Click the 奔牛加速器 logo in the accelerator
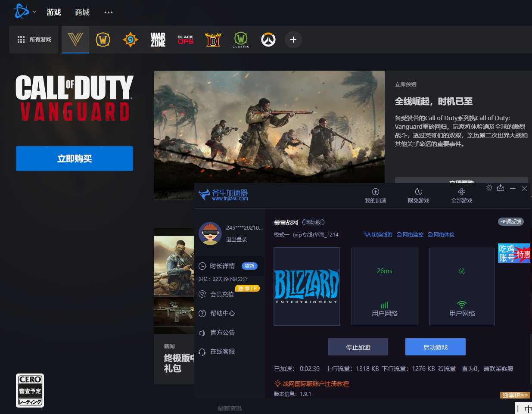The height and width of the screenshot is (414, 532). 223,195
